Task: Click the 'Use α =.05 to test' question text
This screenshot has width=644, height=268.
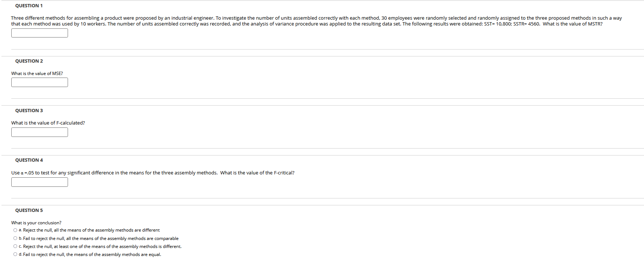Action: tap(153, 173)
